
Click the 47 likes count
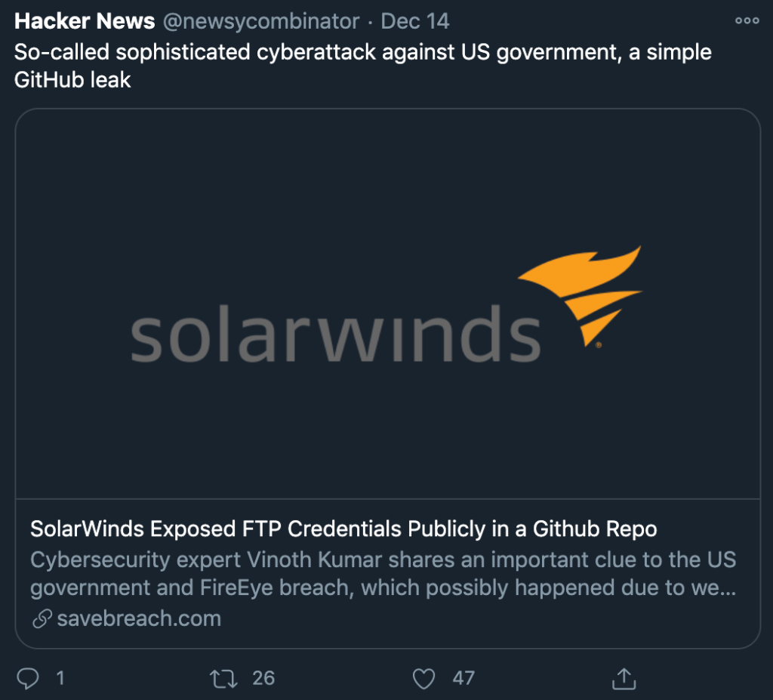(463, 679)
